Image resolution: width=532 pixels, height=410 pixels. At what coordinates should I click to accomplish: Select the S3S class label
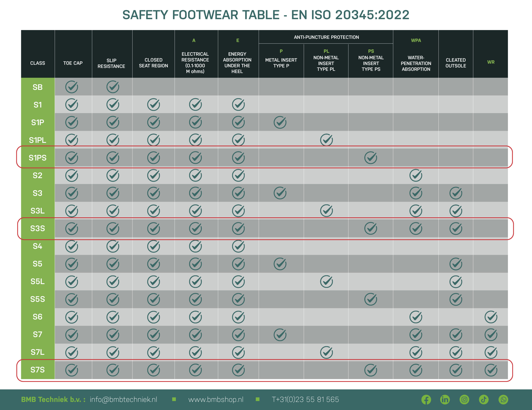tap(38, 228)
